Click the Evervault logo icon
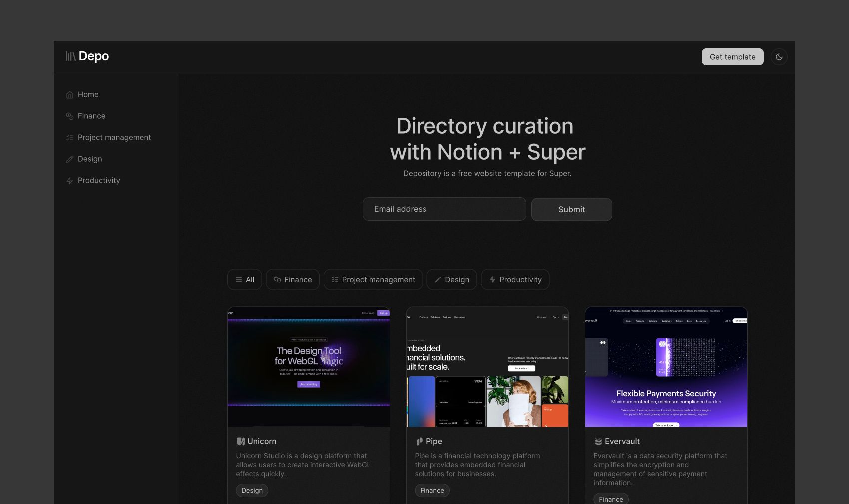The height and width of the screenshot is (504, 849). (598, 441)
